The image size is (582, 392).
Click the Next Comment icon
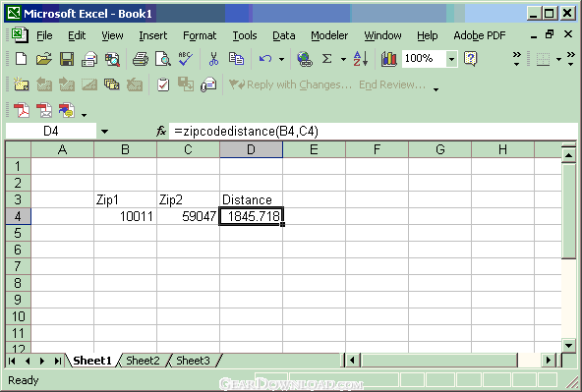pos(67,84)
